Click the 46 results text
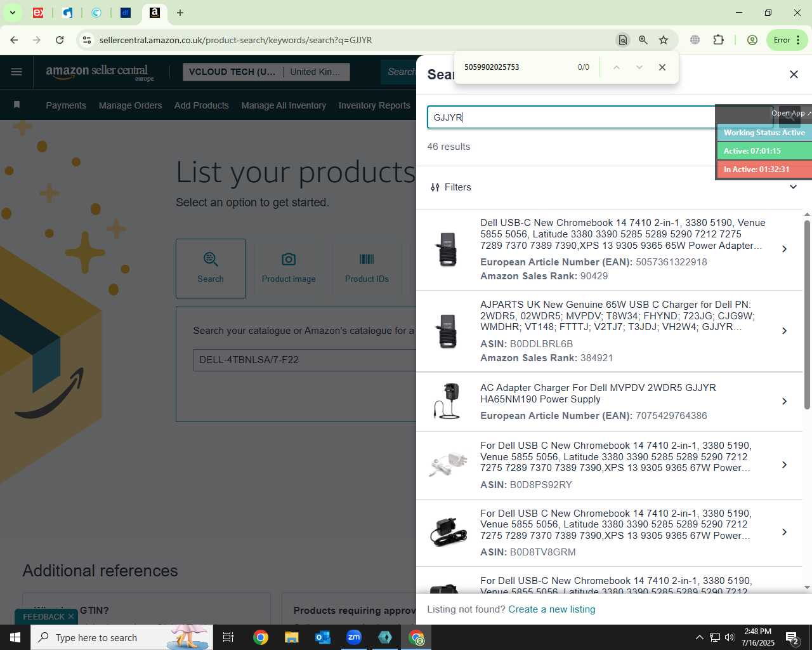This screenshot has height=650, width=812. pos(449,147)
